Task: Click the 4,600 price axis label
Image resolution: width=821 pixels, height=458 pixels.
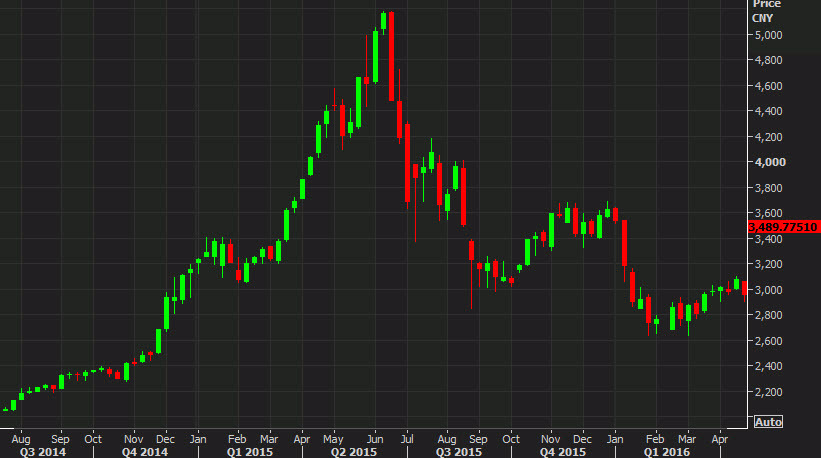Action: click(x=768, y=86)
